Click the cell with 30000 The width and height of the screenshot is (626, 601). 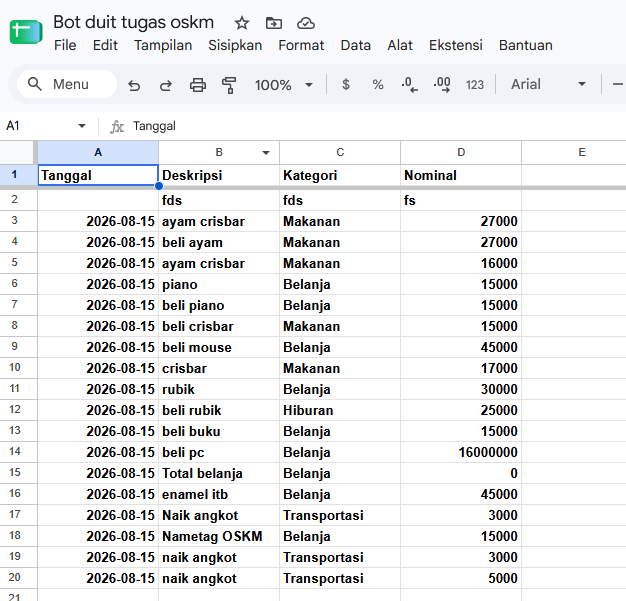(x=461, y=389)
